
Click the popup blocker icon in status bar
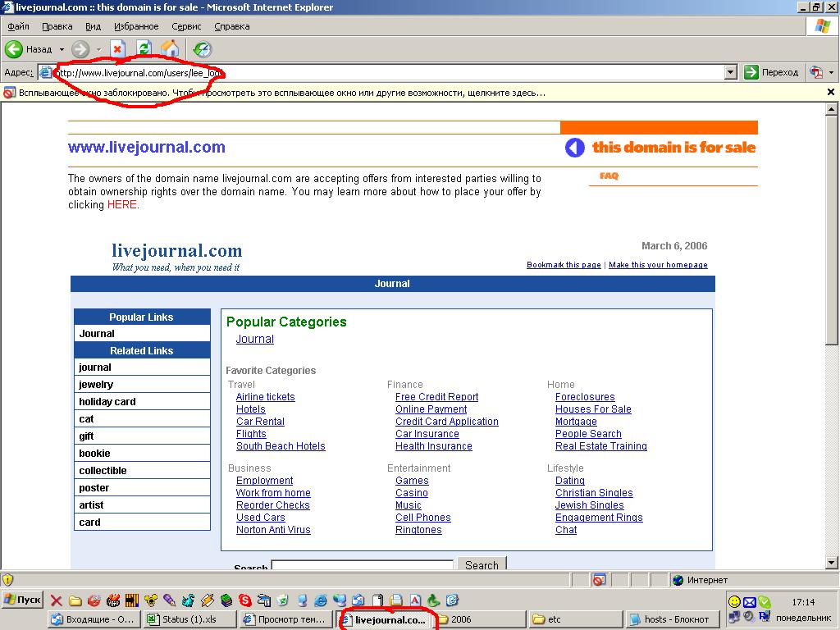pyautogui.click(x=599, y=580)
